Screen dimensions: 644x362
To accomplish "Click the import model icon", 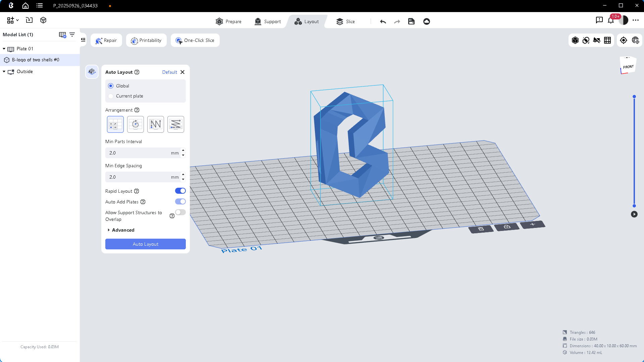I will pyautogui.click(x=29, y=20).
